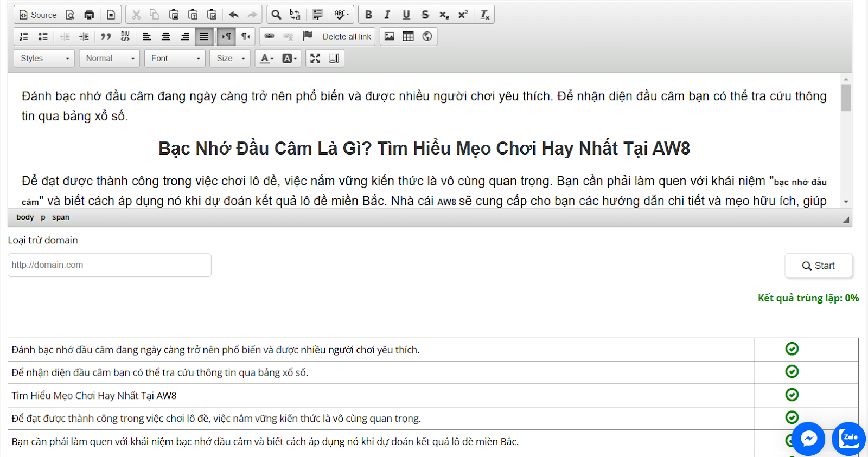Click the editor vertical scrollbar thumb
Viewport: 868px width, 457px height.
(846, 98)
